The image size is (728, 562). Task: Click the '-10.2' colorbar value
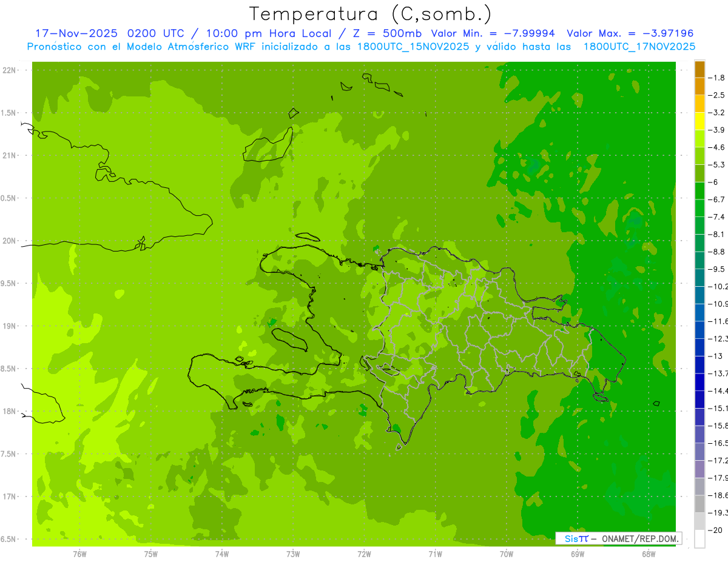[718, 286]
